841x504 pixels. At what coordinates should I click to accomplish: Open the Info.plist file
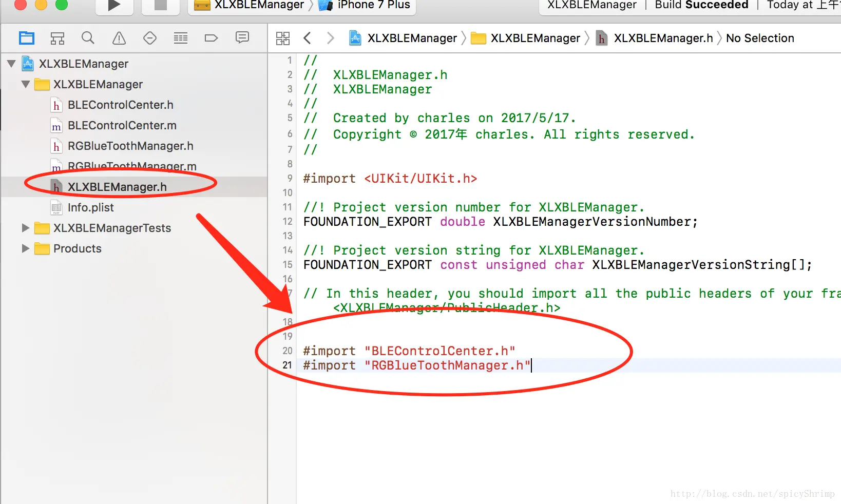pyautogui.click(x=91, y=207)
